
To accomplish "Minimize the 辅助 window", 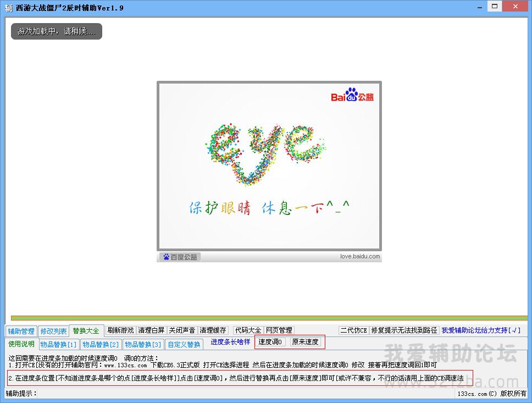I will tap(479, 7).
